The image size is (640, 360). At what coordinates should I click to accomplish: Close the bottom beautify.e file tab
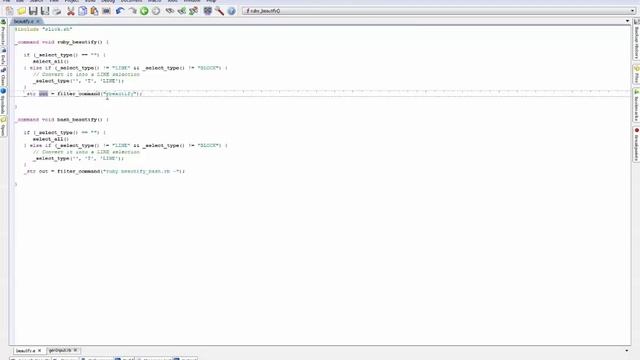[40, 351]
